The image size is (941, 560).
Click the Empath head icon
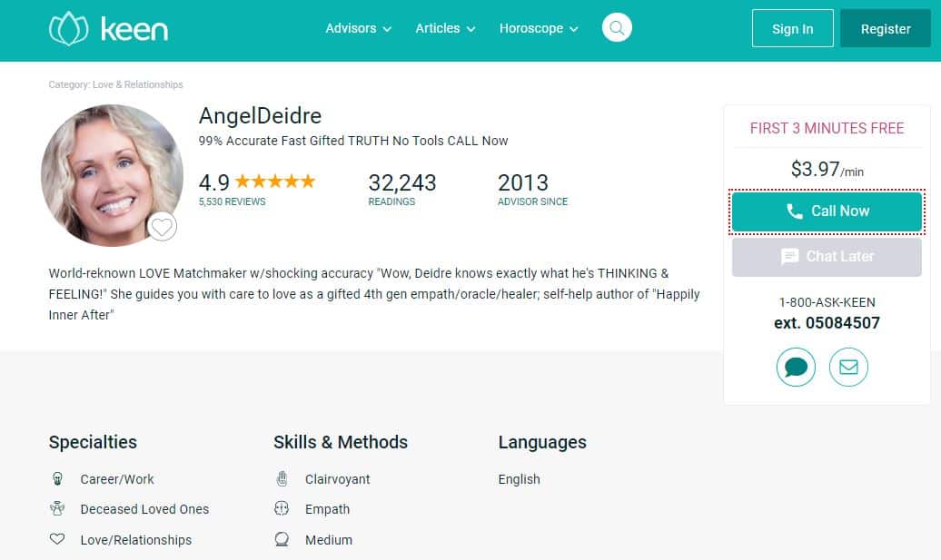pos(282,508)
